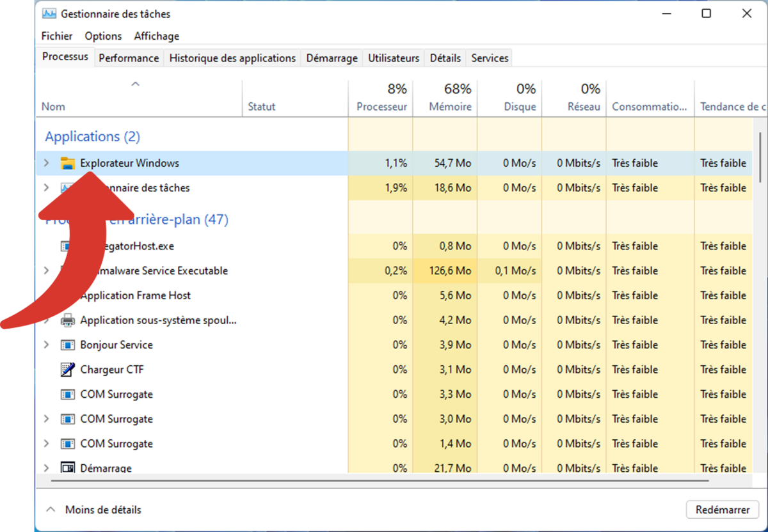Sort by Mémoire 68% column header
The width and height of the screenshot is (768, 532).
tap(445, 98)
